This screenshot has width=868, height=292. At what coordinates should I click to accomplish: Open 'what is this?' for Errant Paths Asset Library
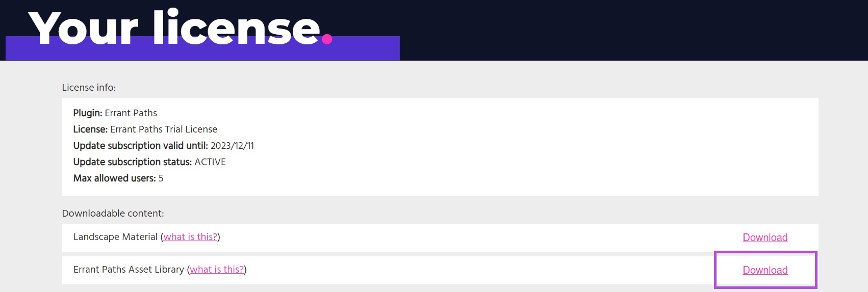coord(217,270)
